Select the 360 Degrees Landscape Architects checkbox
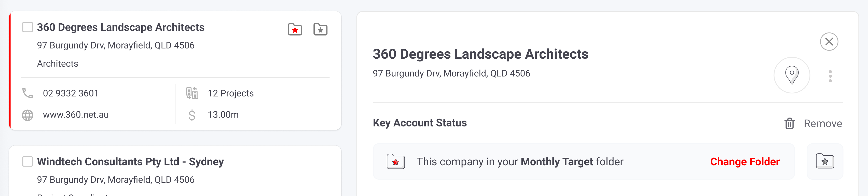Viewport: 868px width, 196px height. (x=27, y=27)
